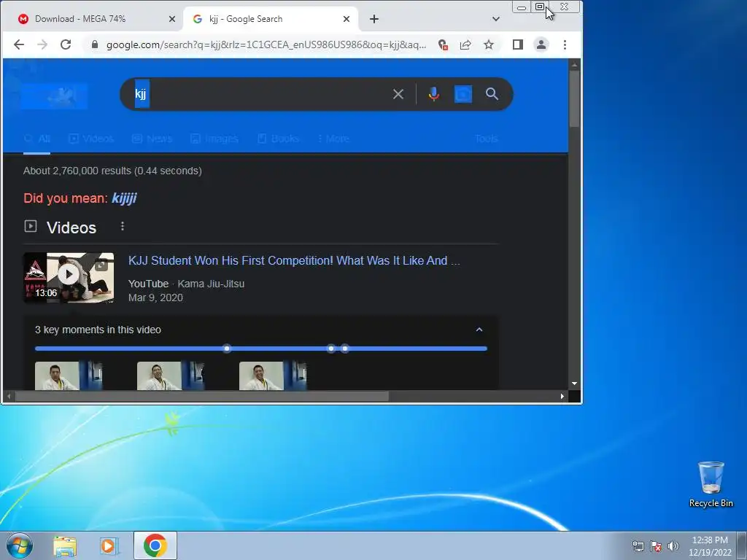
Task: Click the Chrome taskbar icon
Action: point(155,545)
